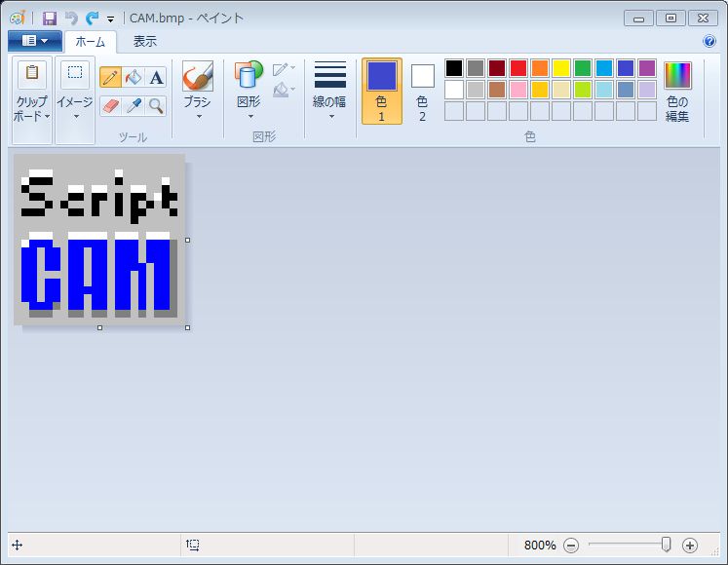The height and width of the screenshot is (565, 728).
Task: Click the Brushes icon
Action: coord(198,76)
